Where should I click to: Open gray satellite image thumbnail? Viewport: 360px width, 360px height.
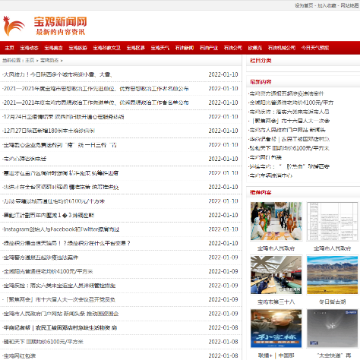pos(333,329)
